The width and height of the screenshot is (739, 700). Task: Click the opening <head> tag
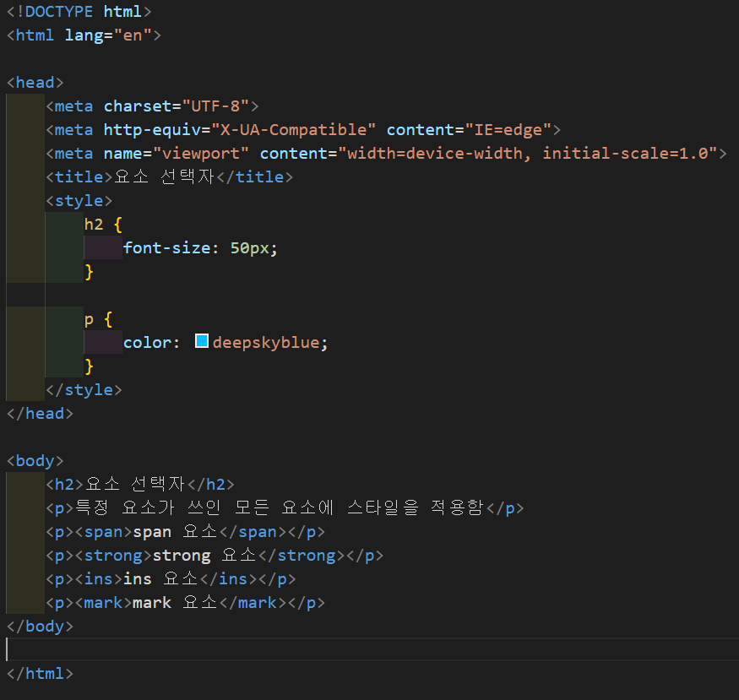coord(35,83)
